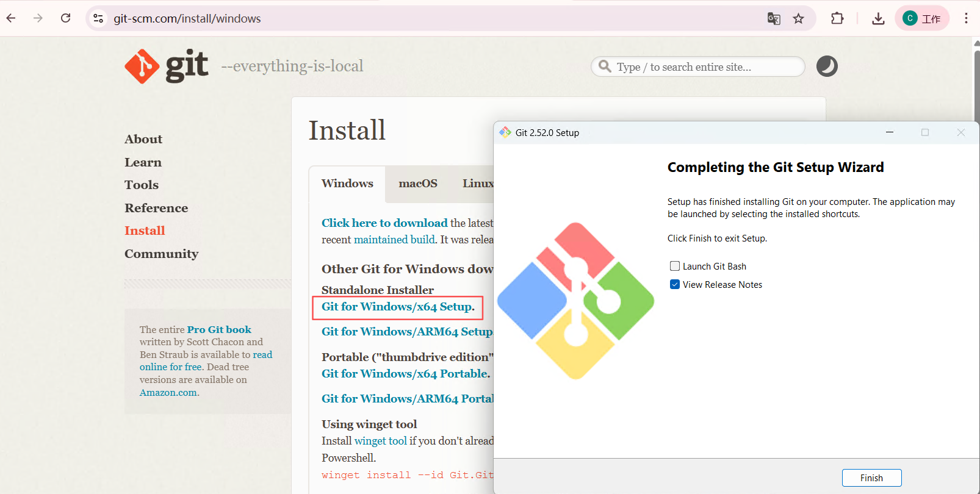Click the 'Click Finish to exit Setup.' text
This screenshot has height=494, width=980.
[717, 238]
